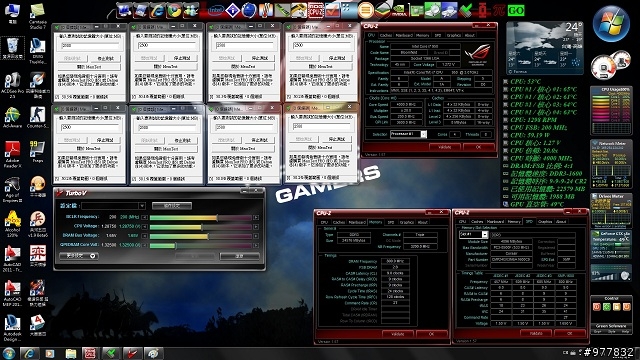Open the file explorer folder taskbar icon
Screen dimensions: 640x360
click(x=71, y=353)
